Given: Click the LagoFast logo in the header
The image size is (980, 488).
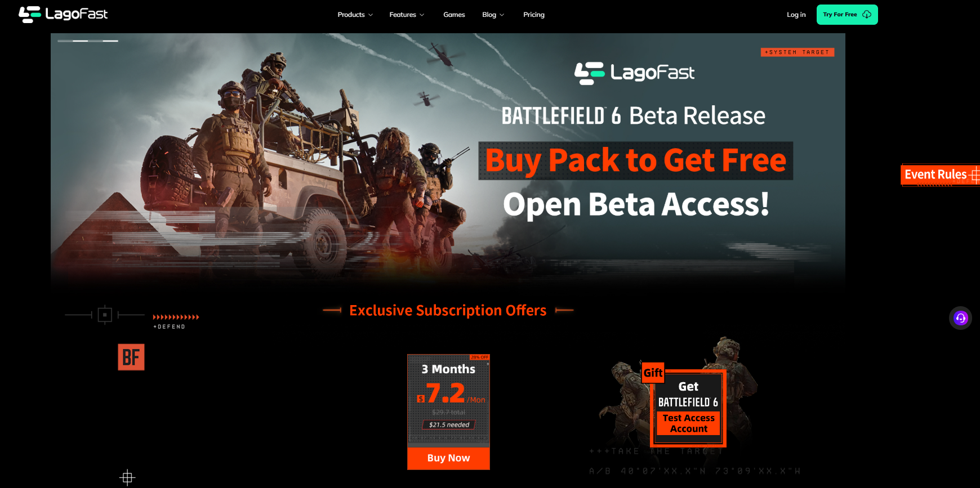Looking at the screenshot, I should pos(63,14).
